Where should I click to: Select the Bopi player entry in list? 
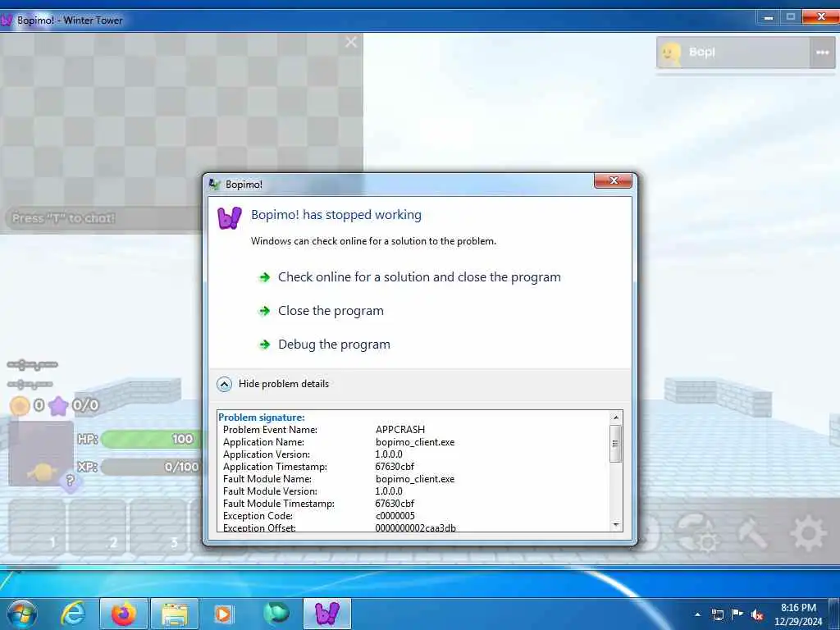pos(733,52)
